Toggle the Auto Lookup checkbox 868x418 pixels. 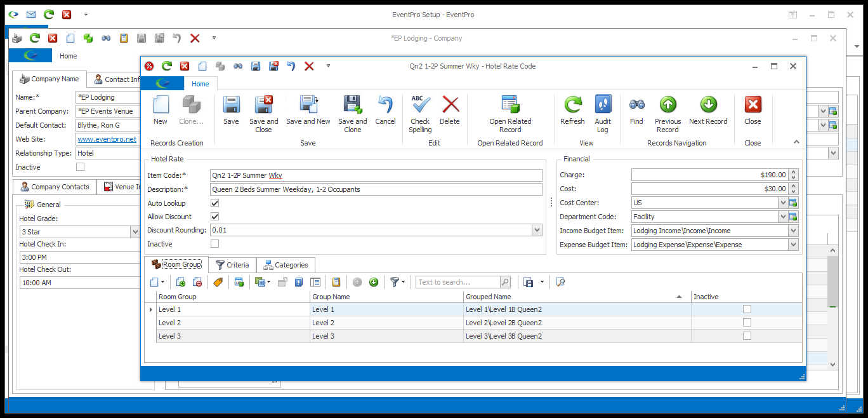coord(214,203)
